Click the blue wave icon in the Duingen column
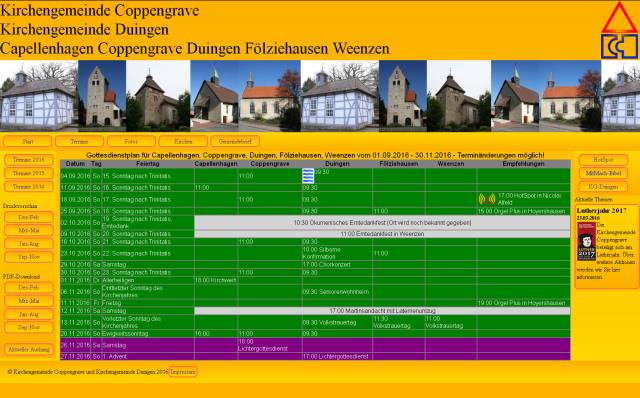Image resolution: width=640 pixels, height=398 pixels. pyautogui.click(x=308, y=176)
